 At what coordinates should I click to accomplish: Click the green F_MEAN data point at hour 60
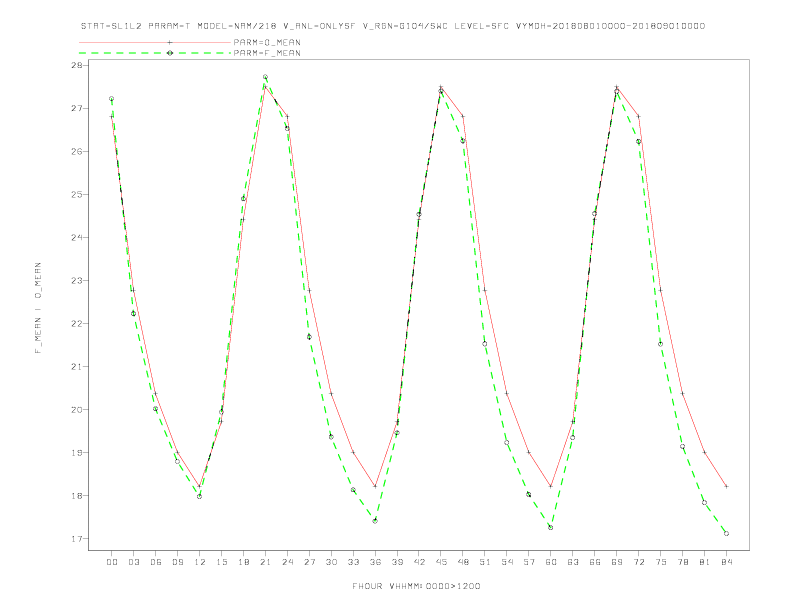[551, 527]
